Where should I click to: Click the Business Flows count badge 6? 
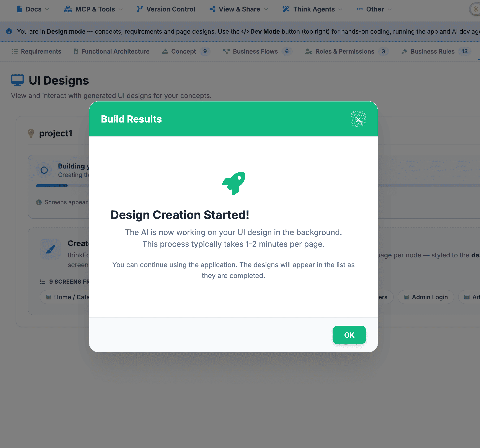287,51
